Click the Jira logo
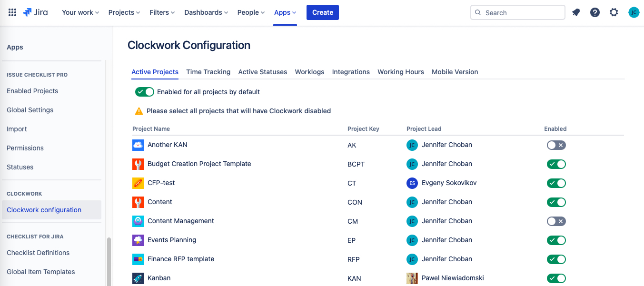The image size is (644, 286). pyautogui.click(x=35, y=12)
